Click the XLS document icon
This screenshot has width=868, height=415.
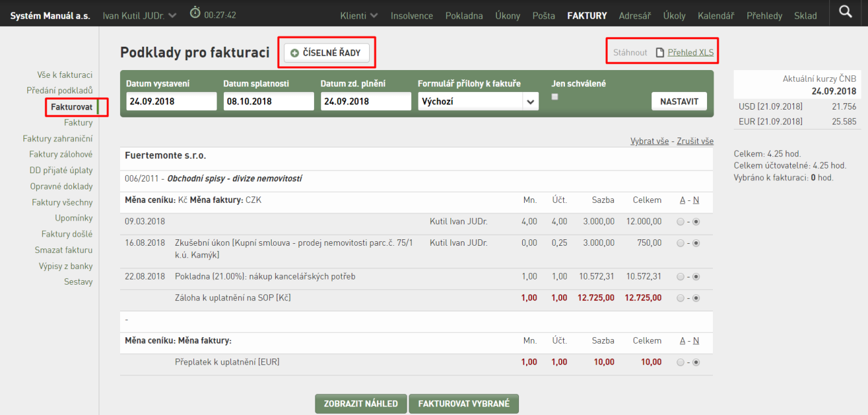[x=660, y=53]
